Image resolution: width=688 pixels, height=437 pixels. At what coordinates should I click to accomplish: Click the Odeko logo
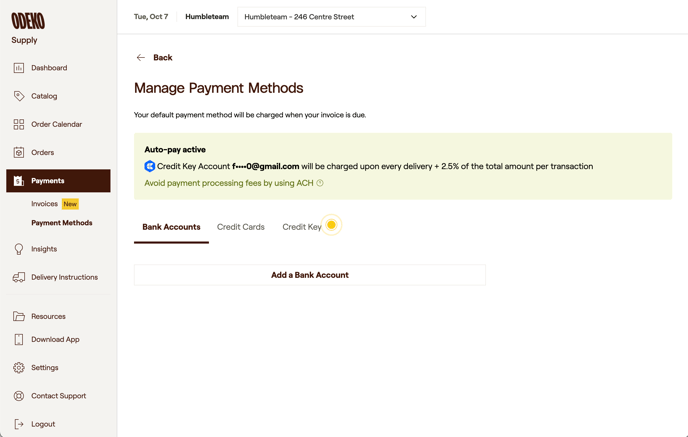coord(28,20)
